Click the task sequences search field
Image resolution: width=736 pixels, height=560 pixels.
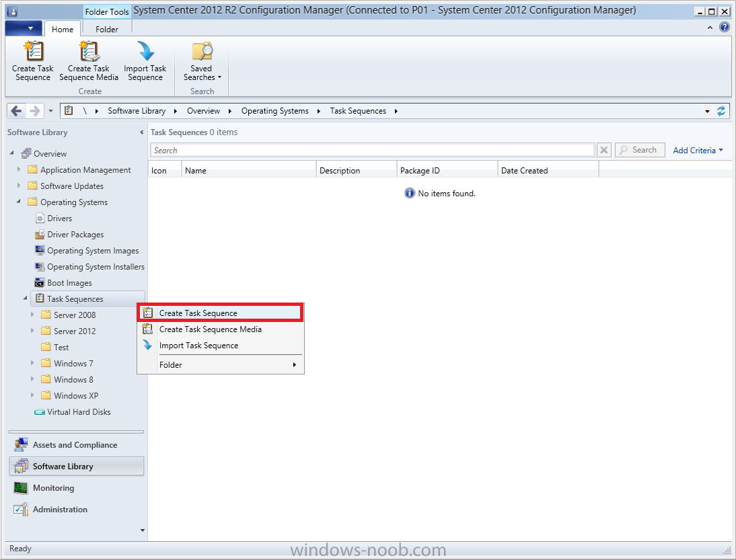point(373,151)
